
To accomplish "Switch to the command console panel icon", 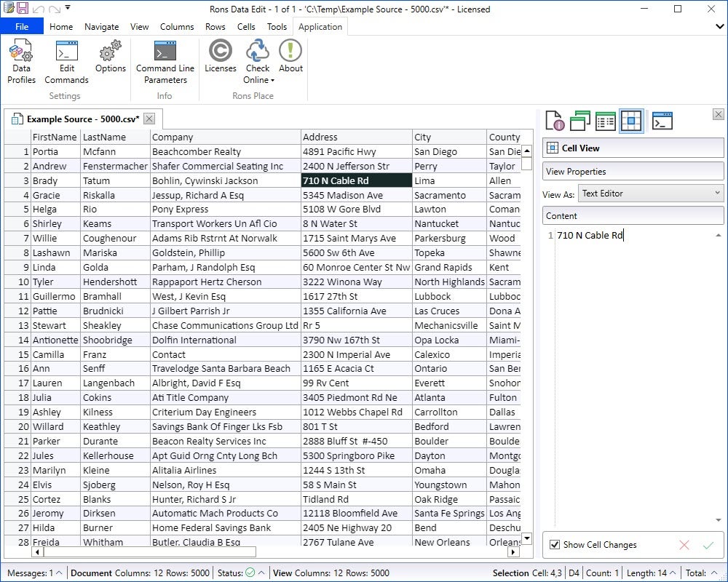I will (662, 121).
